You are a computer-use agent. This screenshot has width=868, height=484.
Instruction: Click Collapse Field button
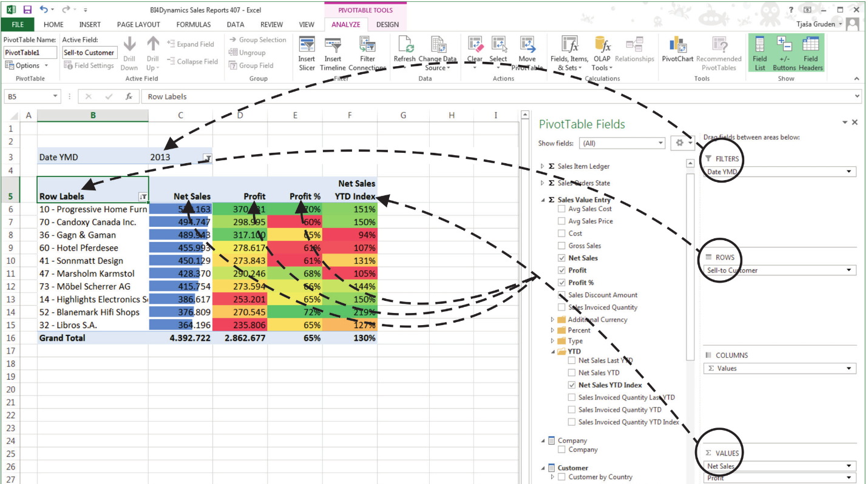(192, 61)
